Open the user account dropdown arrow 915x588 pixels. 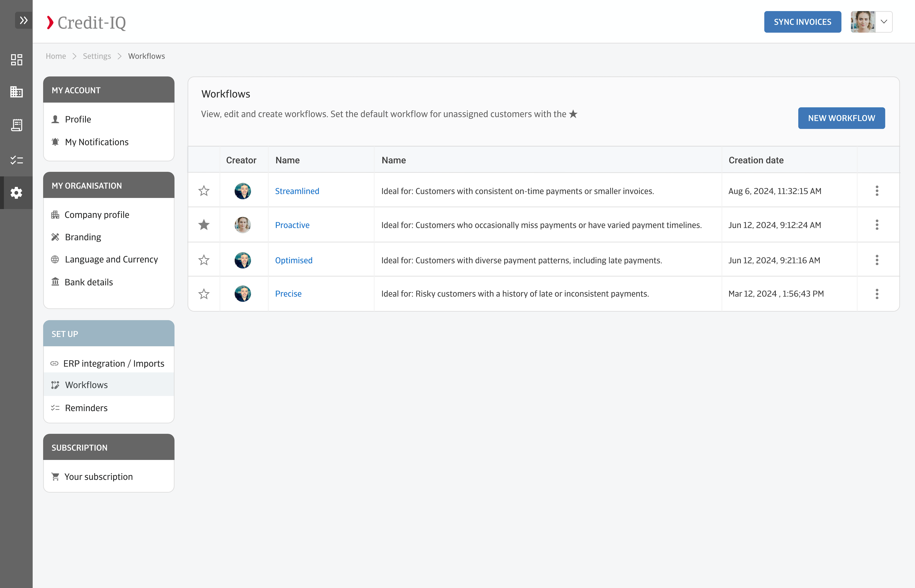click(884, 22)
